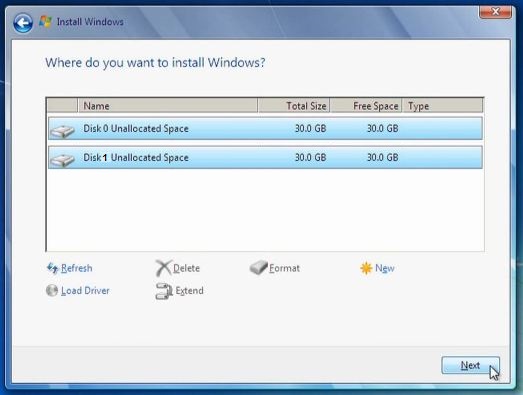Sort by the Free Space column header
523x395 pixels.
[x=366, y=106]
